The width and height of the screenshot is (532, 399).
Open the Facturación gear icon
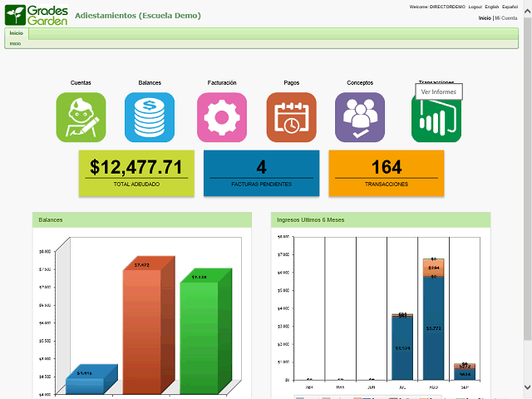(x=222, y=117)
